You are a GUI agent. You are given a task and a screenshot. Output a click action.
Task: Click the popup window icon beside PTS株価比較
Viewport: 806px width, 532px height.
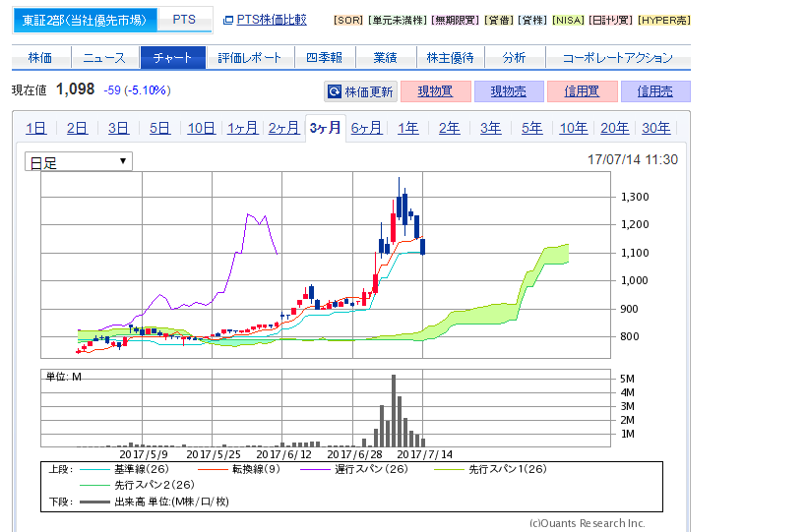[227, 20]
